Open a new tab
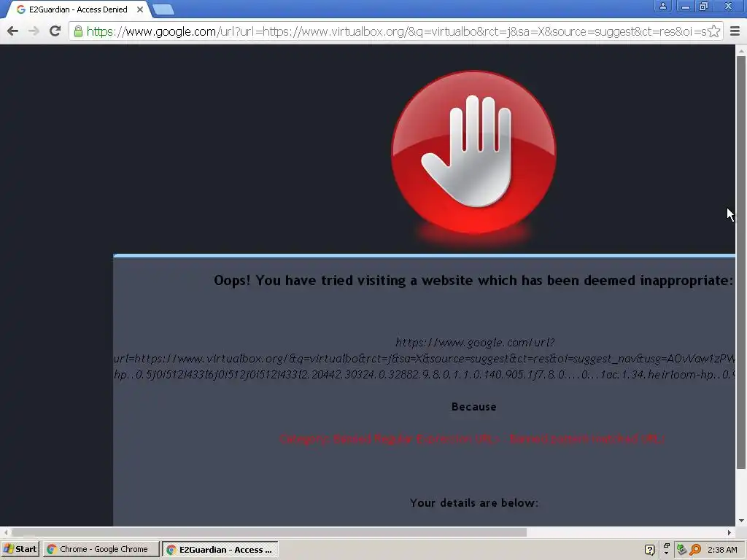This screenshot has width=747, height=560. pyautogui.click(x=163, y=9)
